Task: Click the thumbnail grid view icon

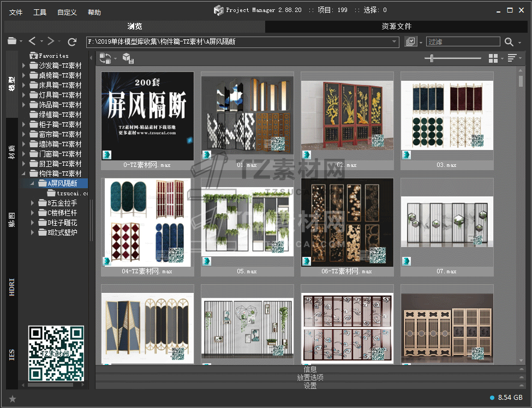Action: pos(493,58)
